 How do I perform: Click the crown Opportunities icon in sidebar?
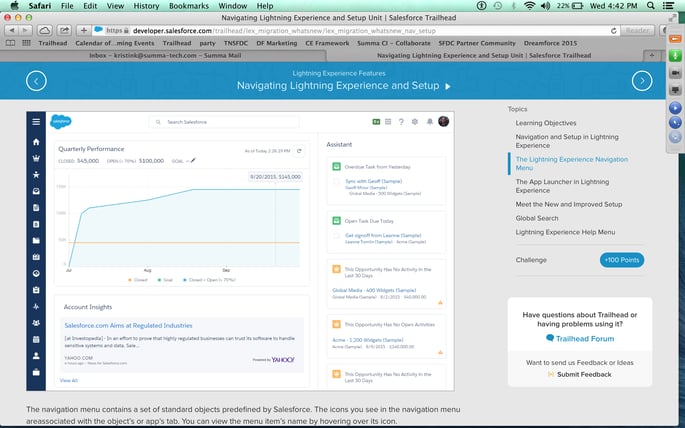click(x=36, y=158)
